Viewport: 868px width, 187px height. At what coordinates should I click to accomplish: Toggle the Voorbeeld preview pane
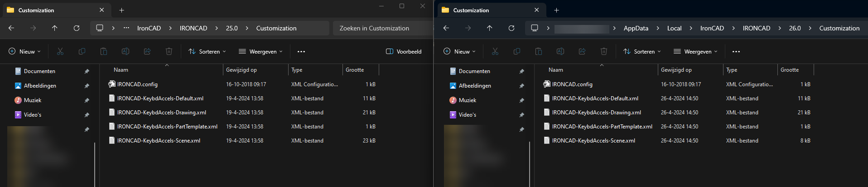click(x=404, y=52)
